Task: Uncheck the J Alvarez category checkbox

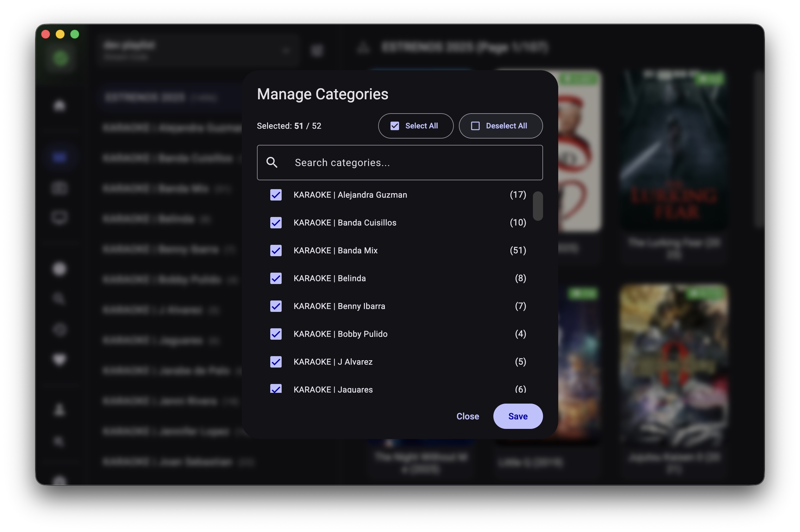Action: click(x=276, y=362)
